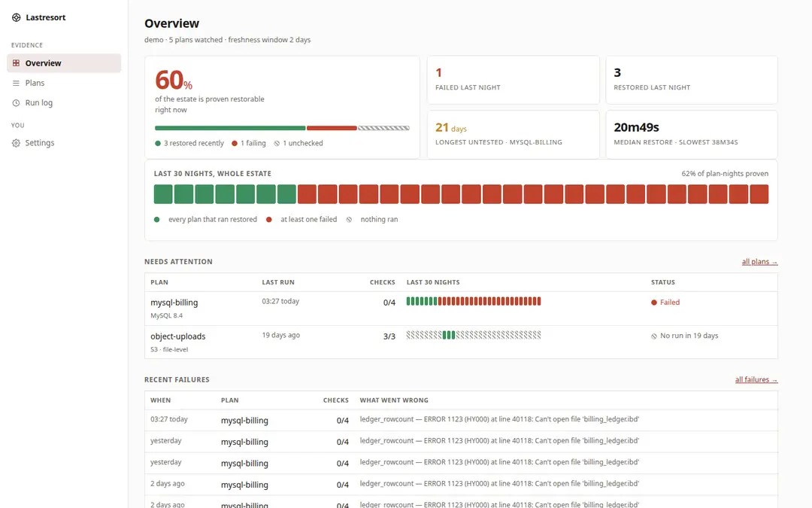
Task: Click the Overview page heading
Action: (171, 23)
